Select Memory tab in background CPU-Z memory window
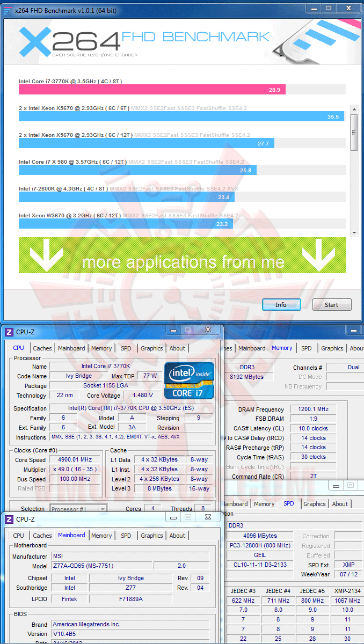Viewport: 364px width, 644px height. point(282,348)
